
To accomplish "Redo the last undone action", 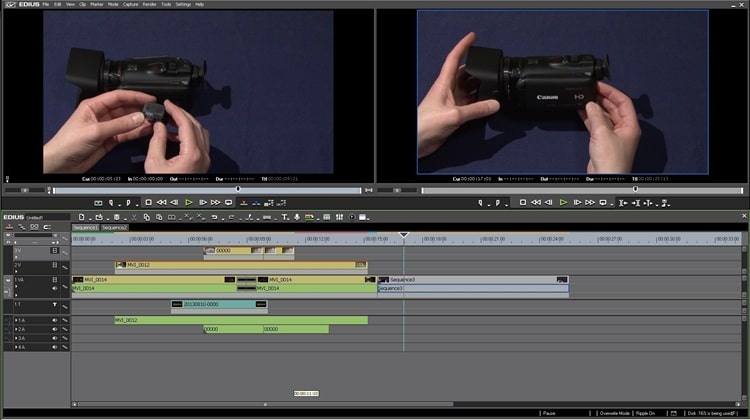I will [x=232, y=217].
